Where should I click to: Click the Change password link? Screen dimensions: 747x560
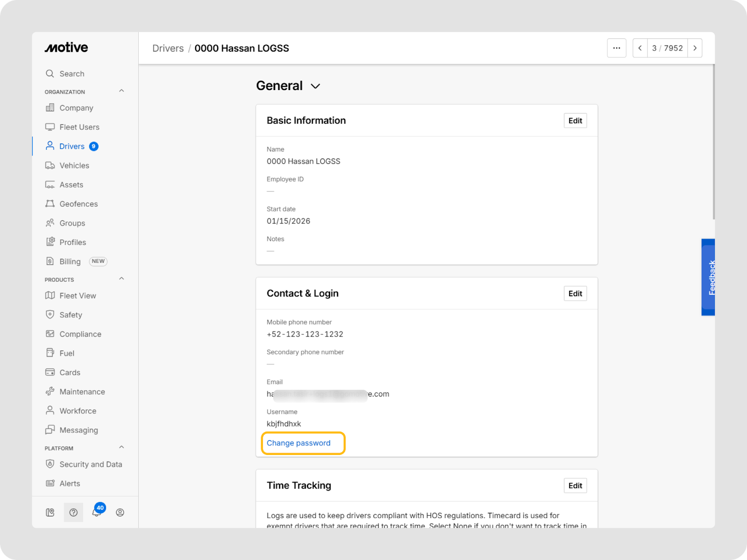click(x=298, y=443)
